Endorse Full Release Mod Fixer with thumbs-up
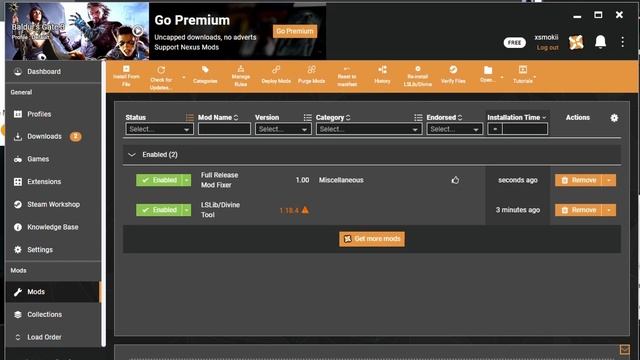Image resolution: width=640 pixels, height=360 pixels. pyautogui.click(x=455, y=180)
